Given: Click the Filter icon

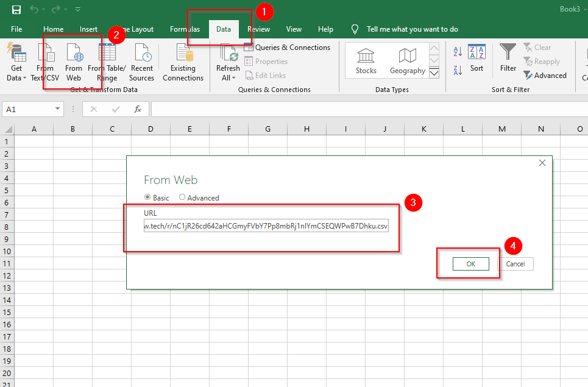Looking at the screenshot, I should pos(508,58).
